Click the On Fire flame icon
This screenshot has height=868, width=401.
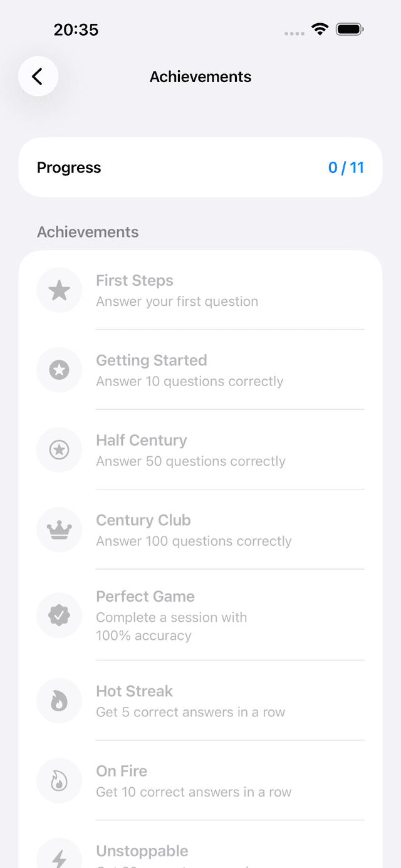(60, 781)
